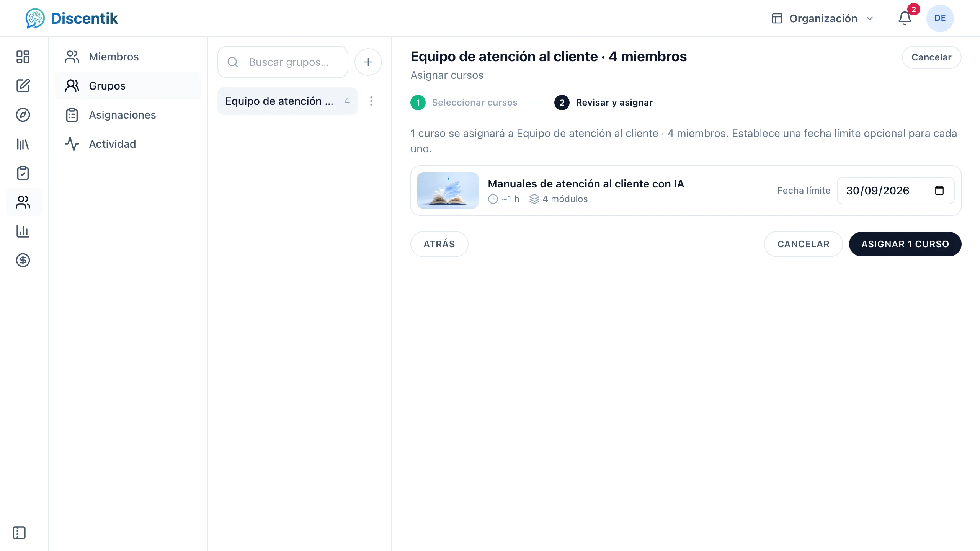Click the '4 módulos' label
This screenshot has height=551, width=980.
pos(558,199)
